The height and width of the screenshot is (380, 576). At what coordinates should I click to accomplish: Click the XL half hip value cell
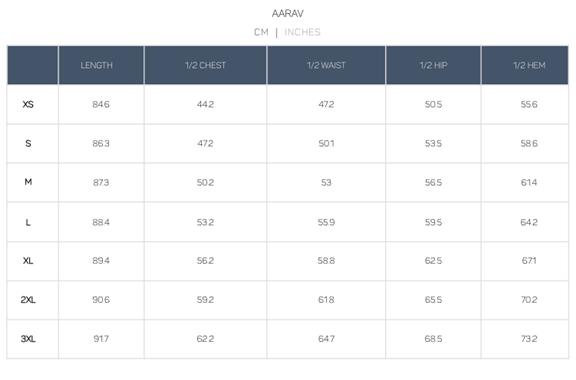(433, 261)
